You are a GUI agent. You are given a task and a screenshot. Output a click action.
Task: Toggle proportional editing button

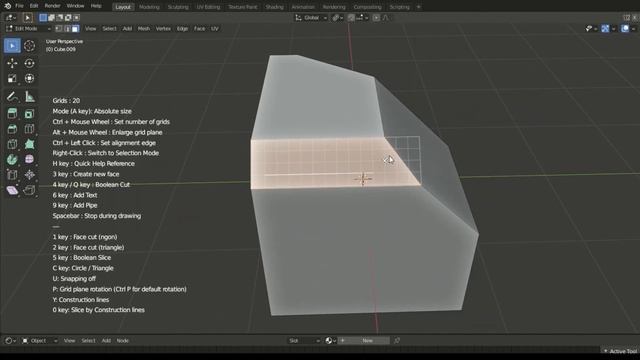(376, 18)
